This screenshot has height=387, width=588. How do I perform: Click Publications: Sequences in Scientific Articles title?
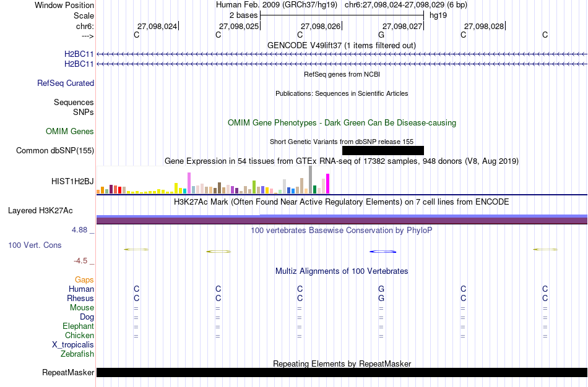(342, 93)
